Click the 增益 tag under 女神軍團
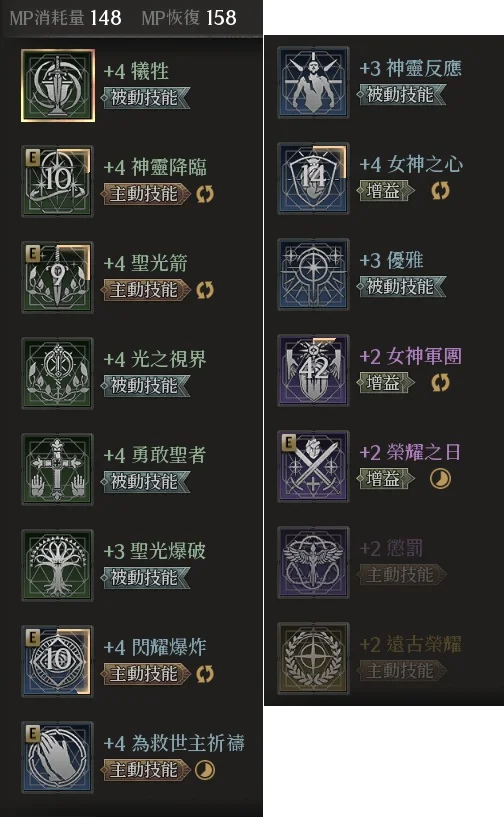504x817 pixels. 386,383
